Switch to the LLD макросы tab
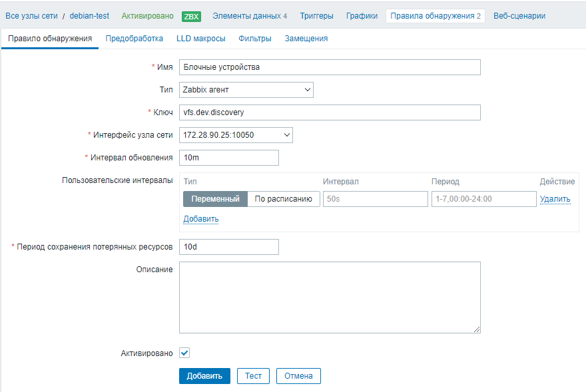The image size is (586, 392). point(201,39)
